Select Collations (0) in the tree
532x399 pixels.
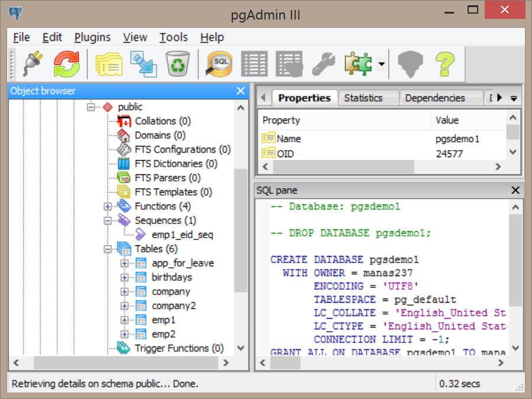pyautogui.click(x=163, y=121)
